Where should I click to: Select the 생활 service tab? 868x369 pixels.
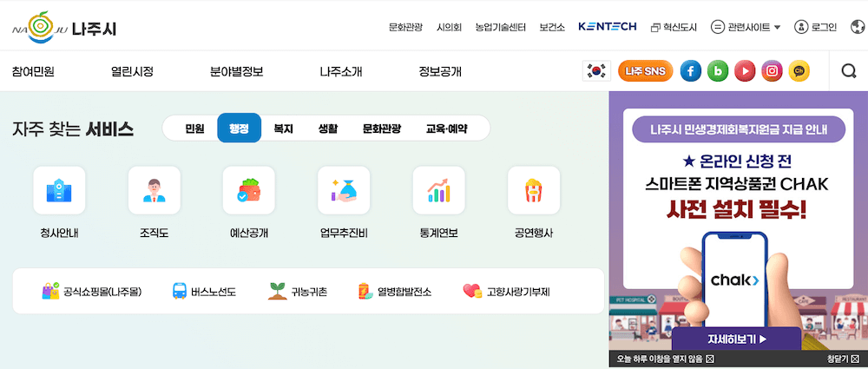tap(327, 128)
